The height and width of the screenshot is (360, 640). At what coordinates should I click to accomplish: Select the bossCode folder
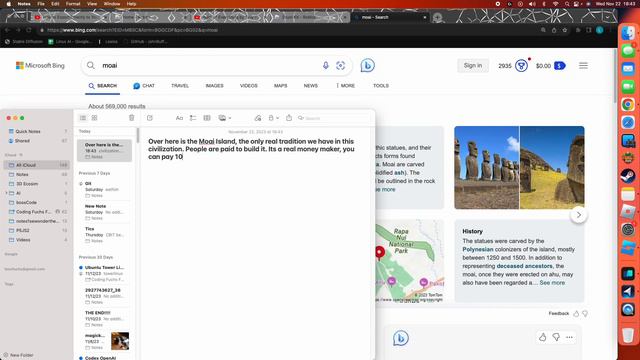pos(37,202)
